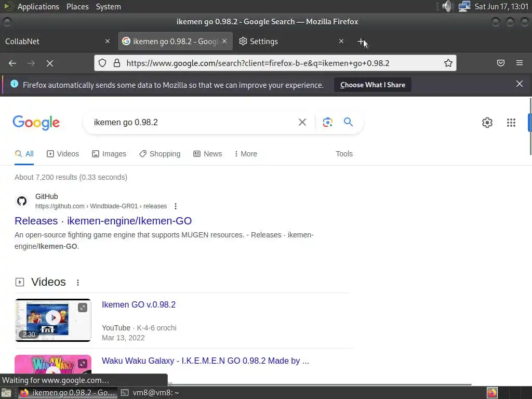The height and width of the screenshot is (399, 532).
Task: Clear the Google search box text
Action: pyautogui.click(x=302, y=122)
